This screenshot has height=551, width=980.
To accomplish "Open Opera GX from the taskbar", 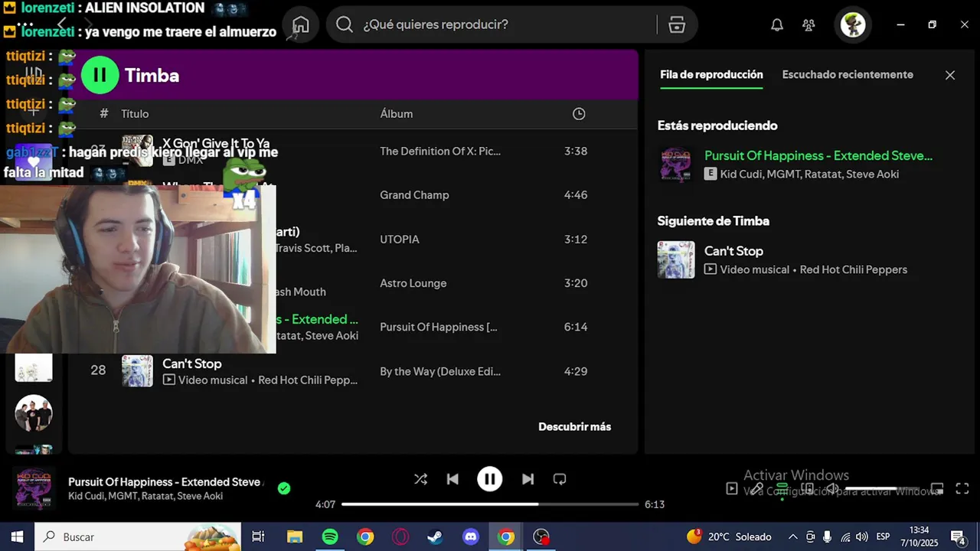I will (x=400, y=537).
